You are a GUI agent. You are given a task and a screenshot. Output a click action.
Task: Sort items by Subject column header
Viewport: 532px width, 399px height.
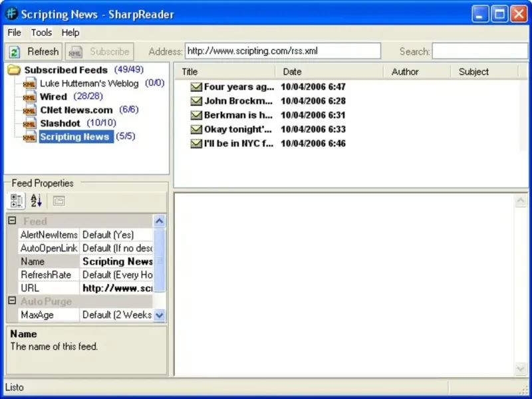[485, 72]
